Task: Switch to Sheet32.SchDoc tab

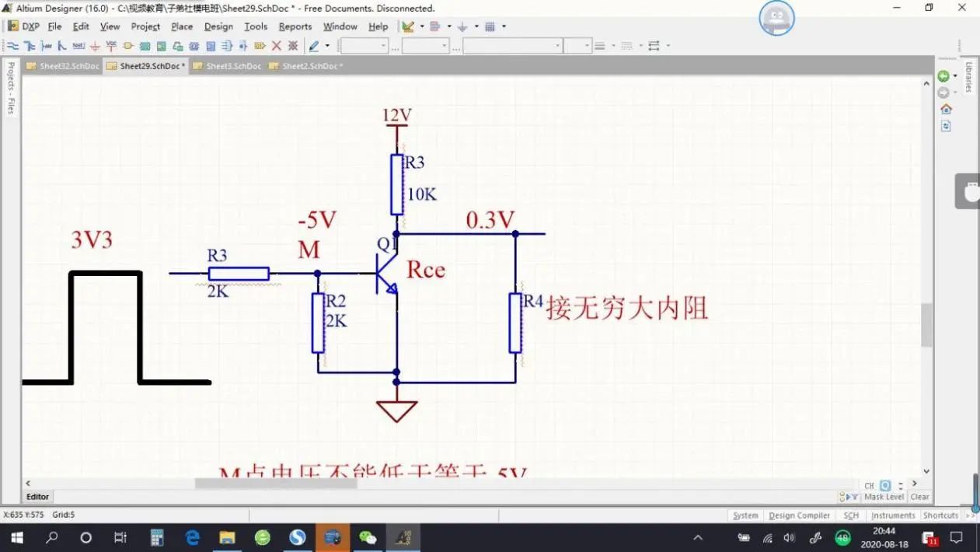Action: point(63,66)
